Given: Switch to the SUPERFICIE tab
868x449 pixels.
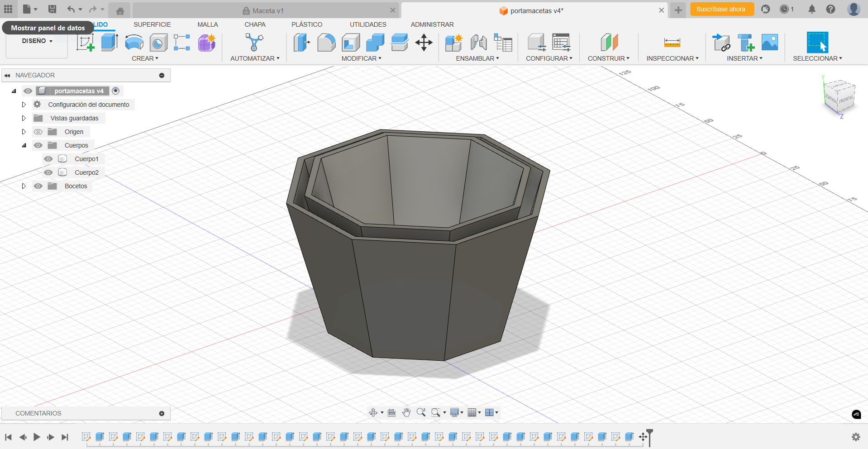Looking at the screenshot, I should coord(152,24).
